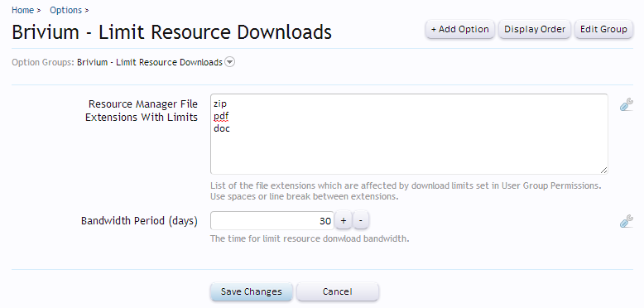Place cursor on the zip entry line
The width and height of the screenshot is (644, 308).
point(219,103)
